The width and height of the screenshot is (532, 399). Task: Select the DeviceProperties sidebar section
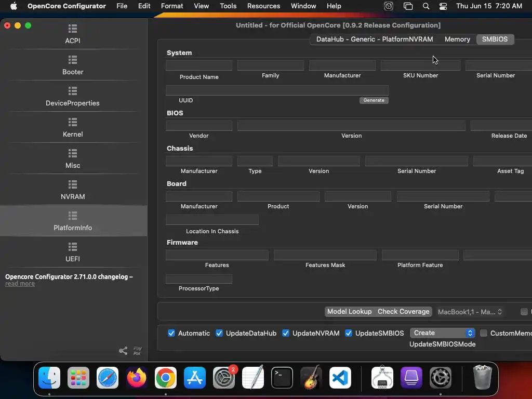tap(73, 96)
